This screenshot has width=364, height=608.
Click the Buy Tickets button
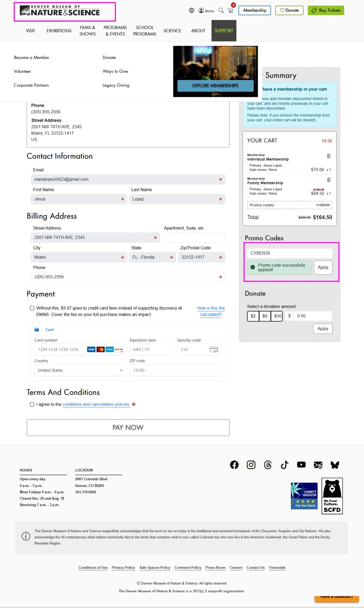(x=326, y=10)
